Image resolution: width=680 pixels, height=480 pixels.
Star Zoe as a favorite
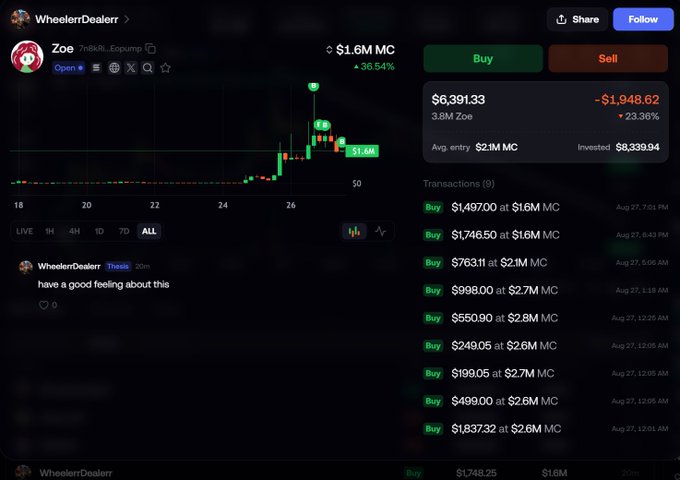point(165,68)
